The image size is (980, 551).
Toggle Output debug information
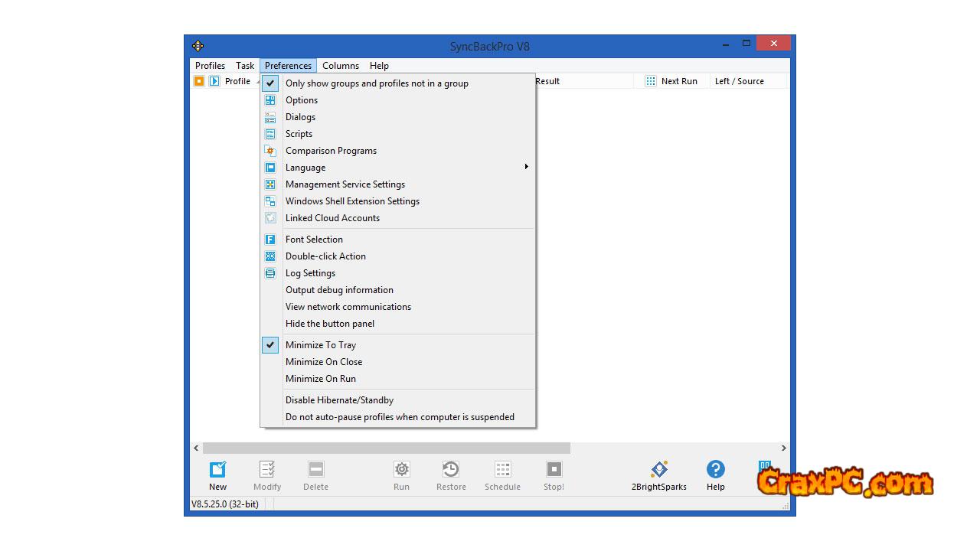coord(398,290)
